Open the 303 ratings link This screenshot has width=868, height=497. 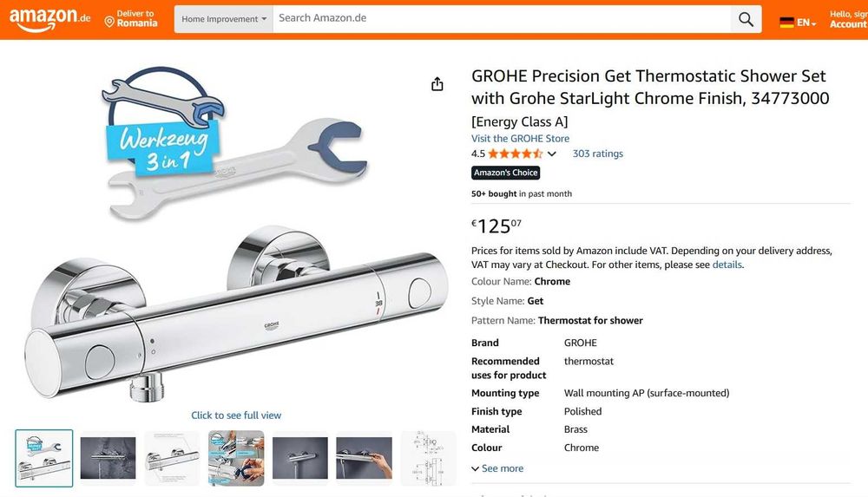coord(597,154)
